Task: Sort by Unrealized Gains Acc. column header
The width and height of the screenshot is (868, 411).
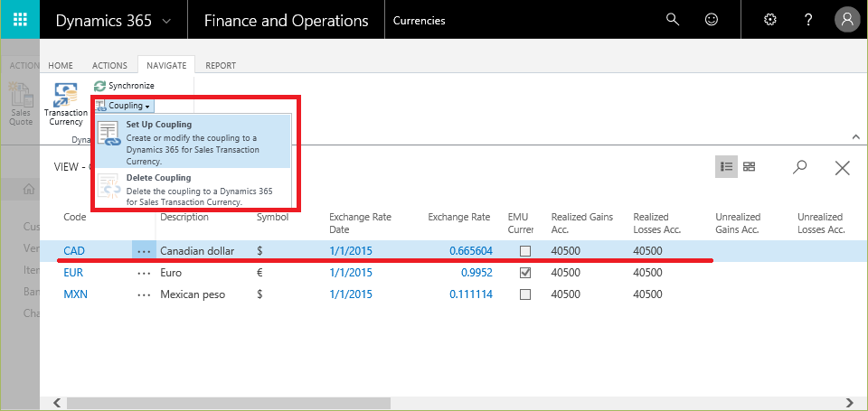Action: pos(738,223)
